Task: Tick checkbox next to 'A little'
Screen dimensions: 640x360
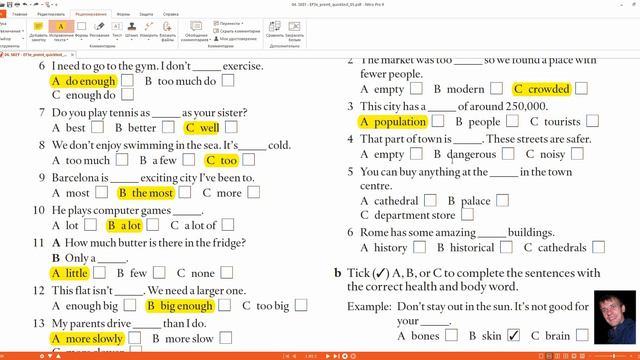Action: pyautogui.click(x=99, y=272)
